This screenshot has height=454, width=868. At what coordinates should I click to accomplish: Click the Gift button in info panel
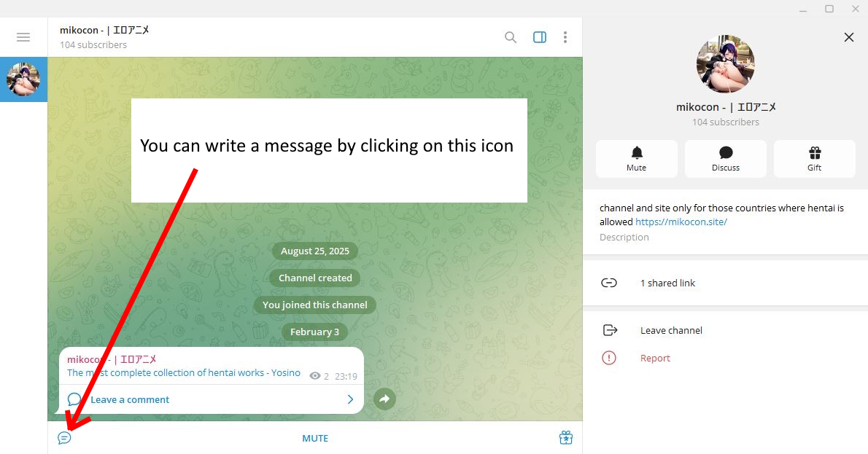coord(814,158)
